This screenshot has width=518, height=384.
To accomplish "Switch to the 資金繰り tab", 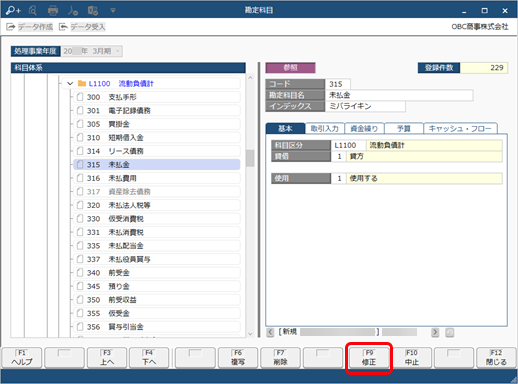I will [x=364, y=128].
